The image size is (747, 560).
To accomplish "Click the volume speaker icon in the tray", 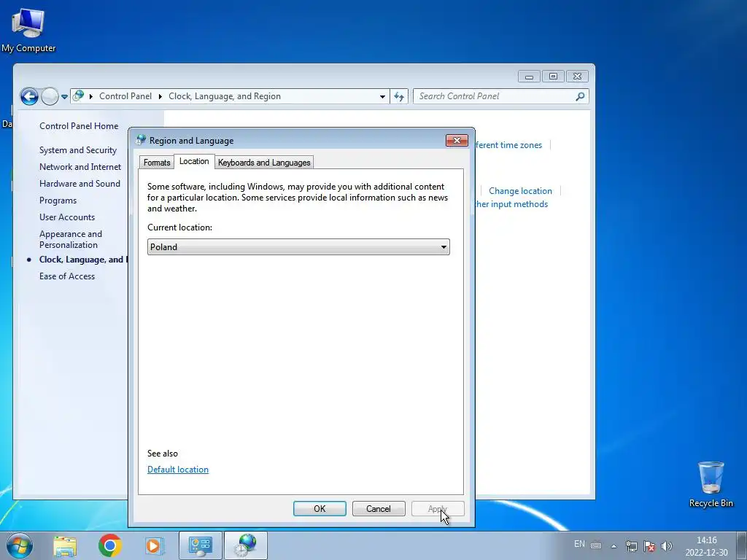I will click(x=667, y=545).
